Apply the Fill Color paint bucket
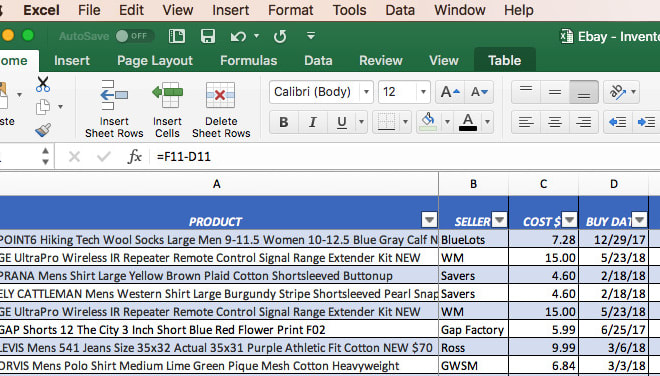This screenshot has width=660, height=376. 428,122
